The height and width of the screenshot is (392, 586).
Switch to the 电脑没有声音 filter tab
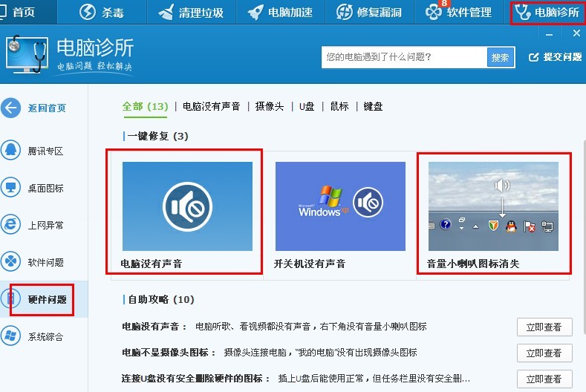pyautogui.click(x=211, y=106)
